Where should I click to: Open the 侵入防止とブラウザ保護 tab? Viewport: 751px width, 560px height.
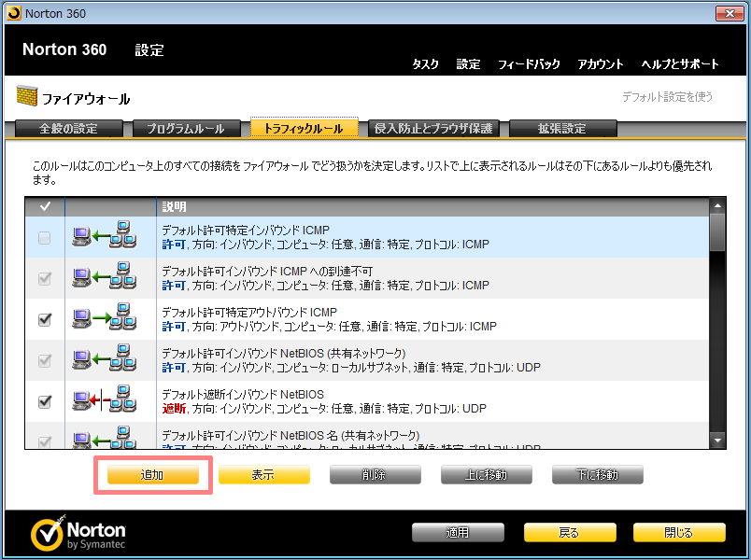[432, 129]
